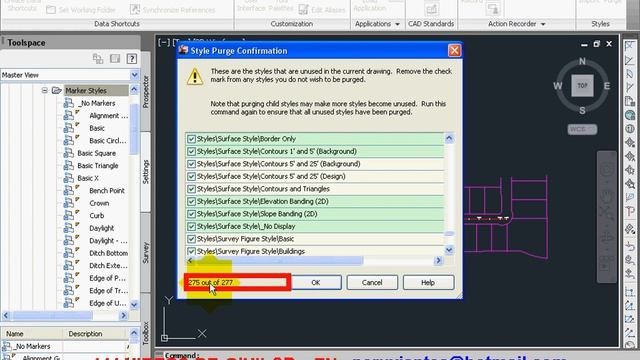Uncheck Slope Banding (2D) style
The image size is (640, 360).
point(191,214)
